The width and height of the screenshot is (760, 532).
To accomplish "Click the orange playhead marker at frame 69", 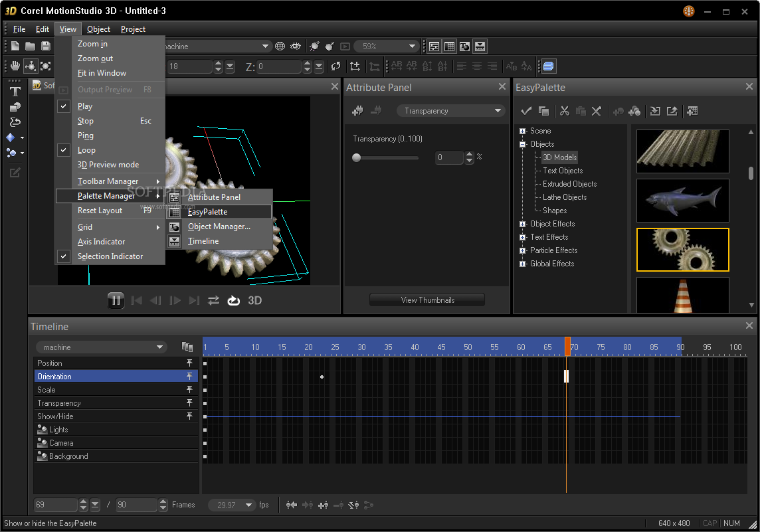I will 567,347.
